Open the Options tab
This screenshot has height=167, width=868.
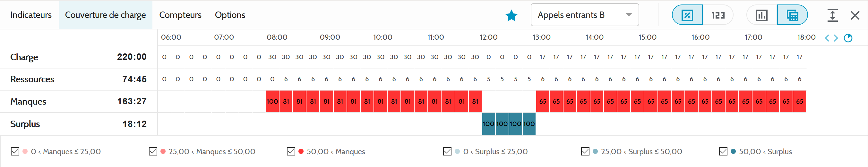point(230,15)
